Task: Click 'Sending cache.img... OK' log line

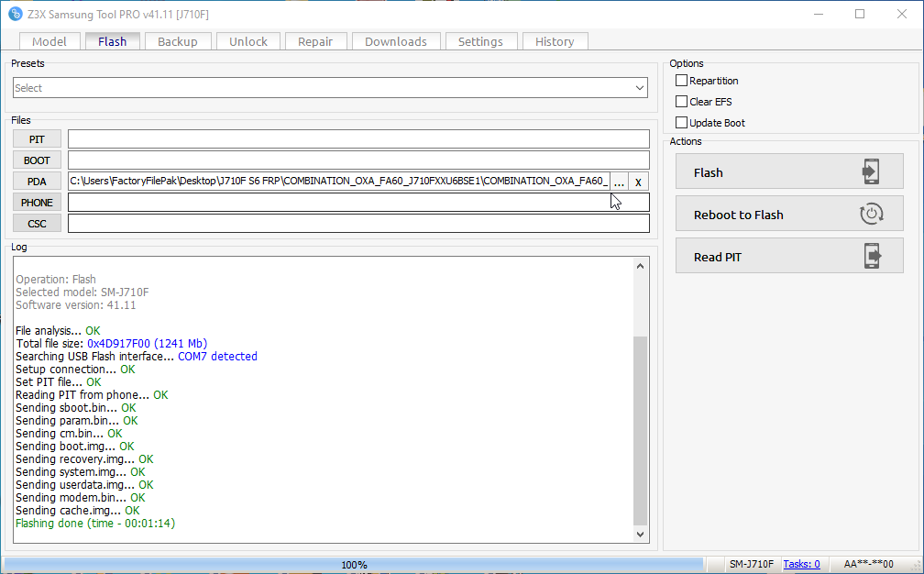Action: (x=78, y=511)
